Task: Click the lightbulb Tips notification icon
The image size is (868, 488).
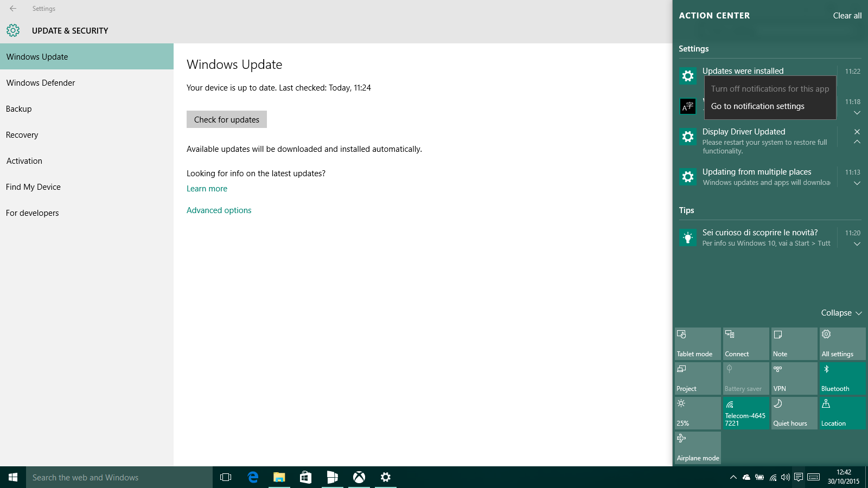Action: coord(688,237)
